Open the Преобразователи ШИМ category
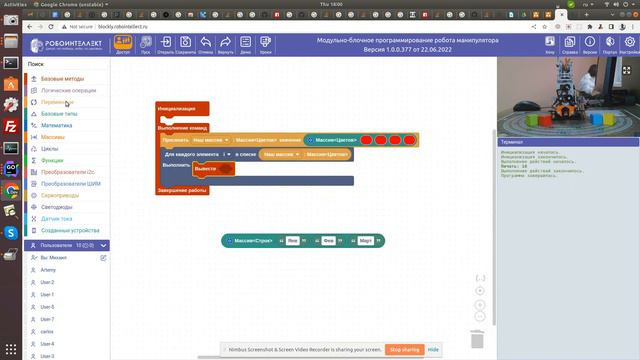This screenshot has width=640, height=360. [71, 184]
